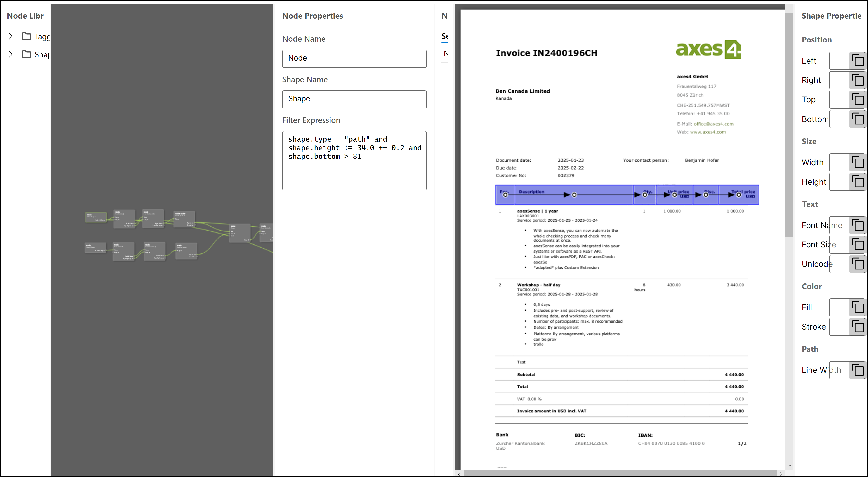Open the Node Properties panel header
This screenshot has width=868, height=477.
coord(312,16)
